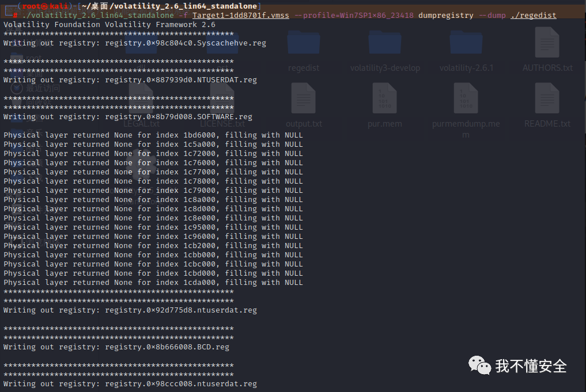Open the volatility-2.6.1 folder icon

point(466,43)
